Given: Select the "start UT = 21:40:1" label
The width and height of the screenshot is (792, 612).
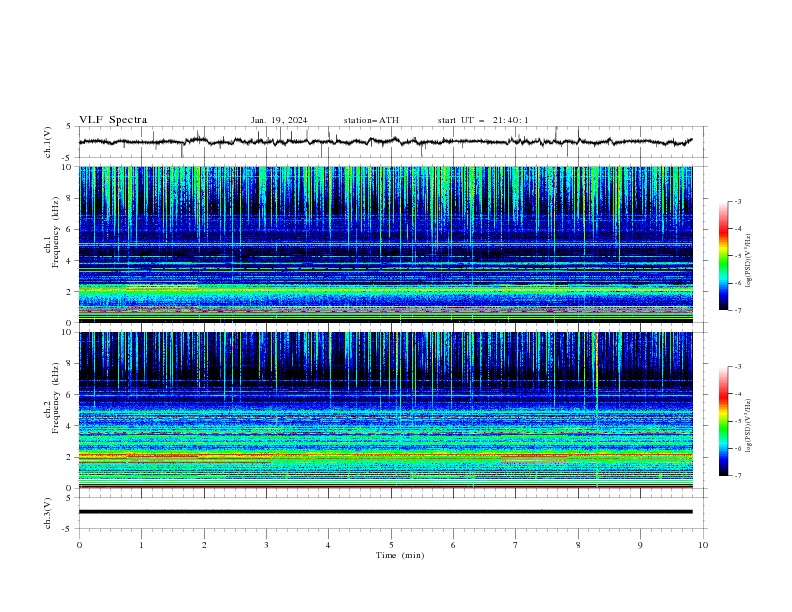Looking at the screenshot, I should click(x=483, y=120).
